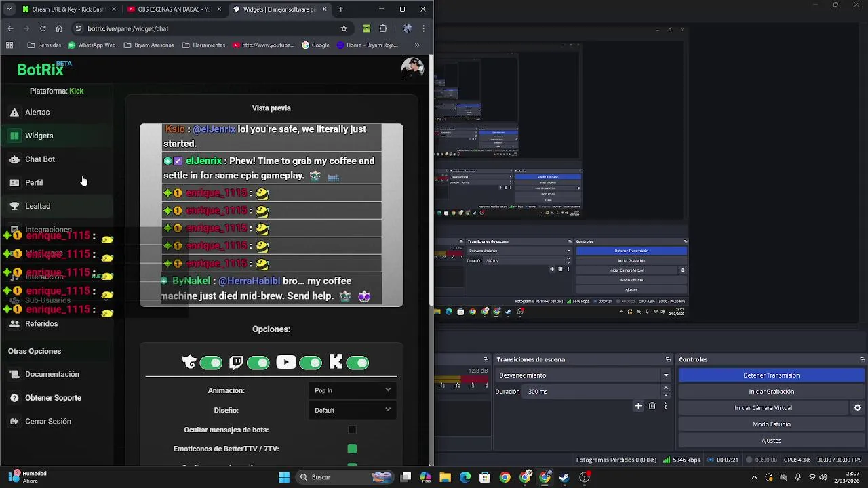Switch to the OBS ESCENAS ANIDADAS YouTube tab
The image size is (868, 488).
tap(174, 9)
